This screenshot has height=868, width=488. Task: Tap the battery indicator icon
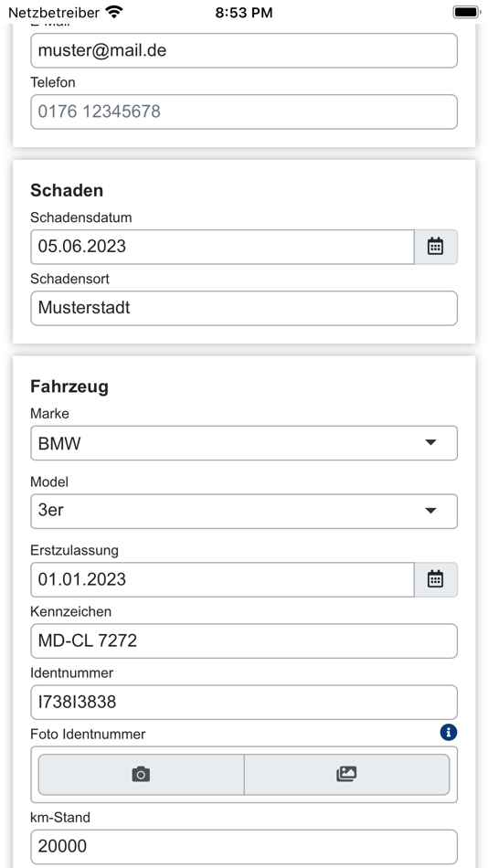466,12
